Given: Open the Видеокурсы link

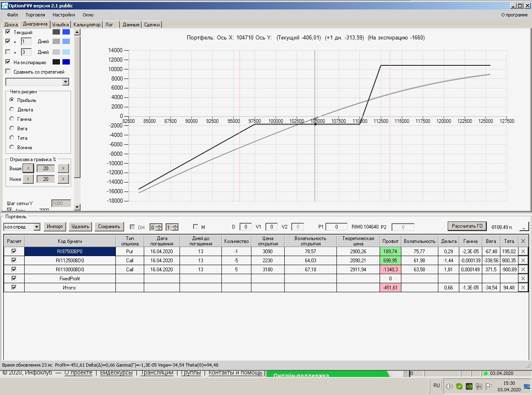Looking at the screenshot, I should coord(116,373).
